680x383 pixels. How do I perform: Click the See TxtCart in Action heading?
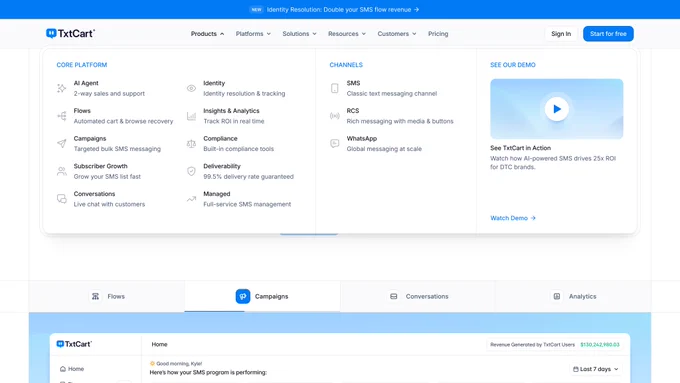coord(520,148)
